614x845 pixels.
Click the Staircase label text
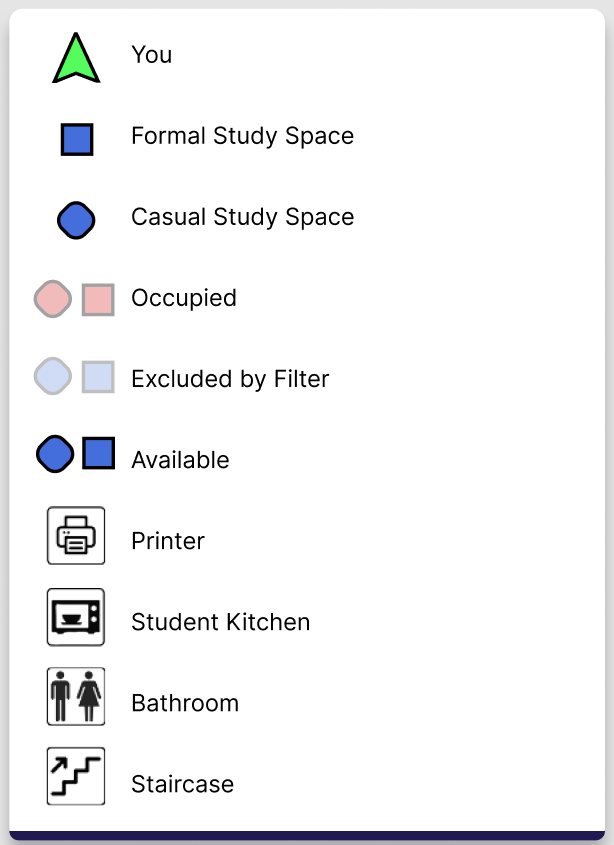pyautogui.click(x=182, y=784)
